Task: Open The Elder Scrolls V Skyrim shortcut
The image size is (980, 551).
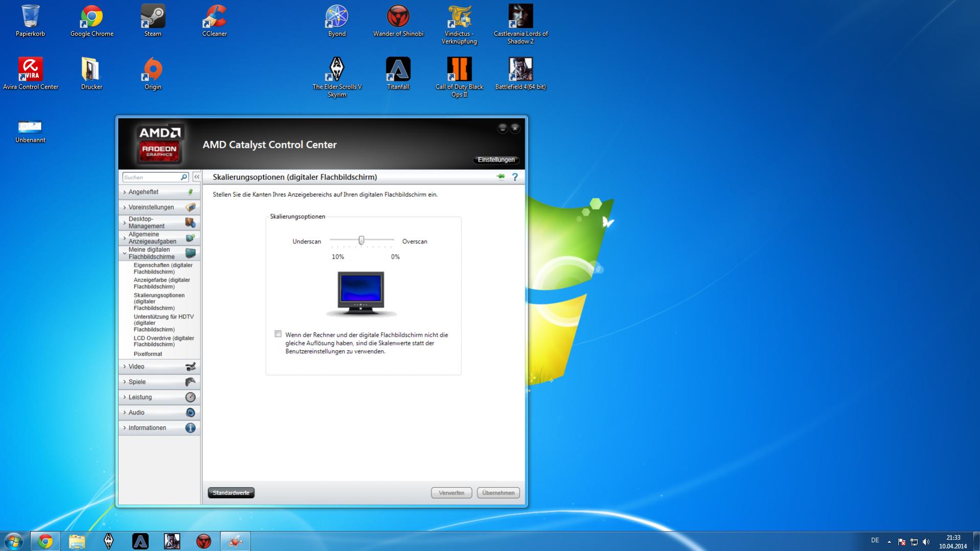Action: point(337,78)
